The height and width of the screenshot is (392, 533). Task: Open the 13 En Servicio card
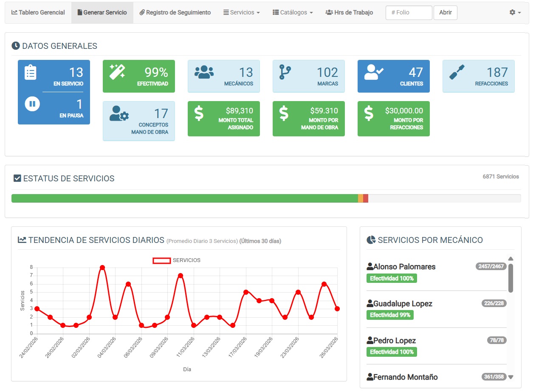54,76
